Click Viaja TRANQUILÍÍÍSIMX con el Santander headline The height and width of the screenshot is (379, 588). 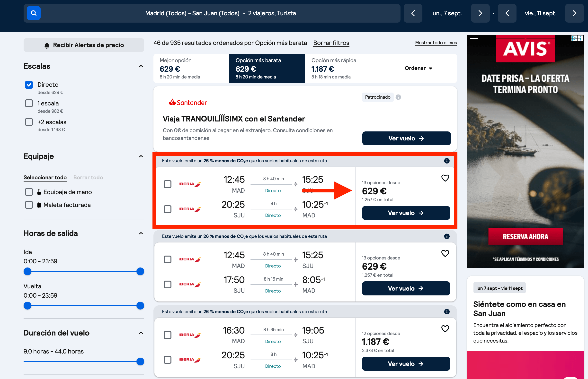coord(234,119)
